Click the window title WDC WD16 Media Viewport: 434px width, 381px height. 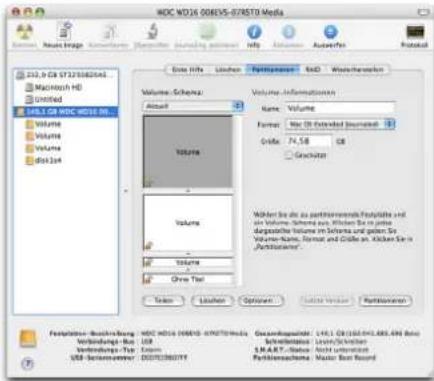(x=220, y=12)
